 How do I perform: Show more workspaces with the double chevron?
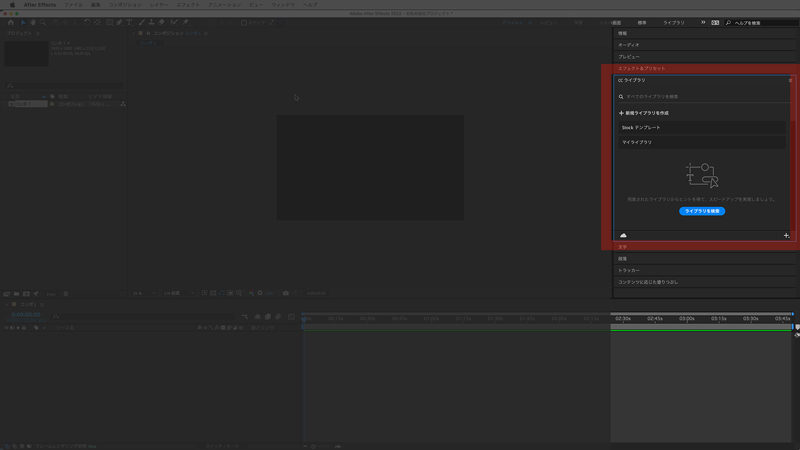pos(702,21)
